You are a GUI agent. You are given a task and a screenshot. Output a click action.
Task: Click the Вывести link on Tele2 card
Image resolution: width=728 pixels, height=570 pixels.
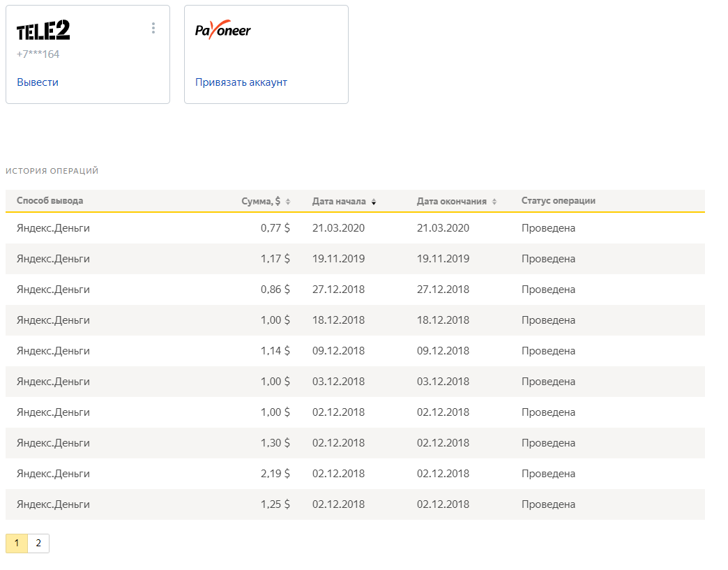tap(38, 82)
